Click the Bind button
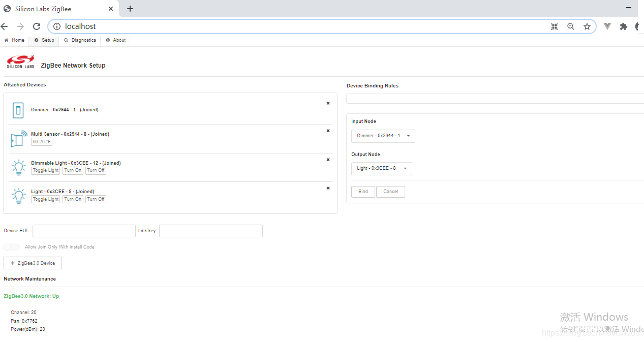Viewport: 644px width, 342px height. (363, 192)
